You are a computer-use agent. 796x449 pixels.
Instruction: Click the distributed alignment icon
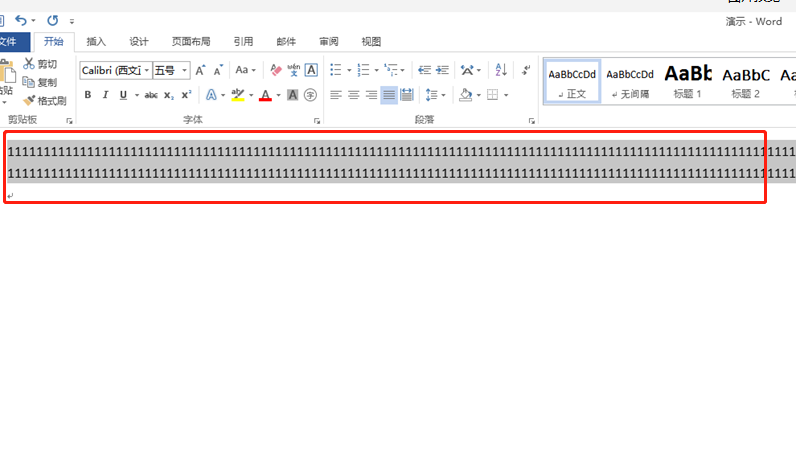coord(407,95)
